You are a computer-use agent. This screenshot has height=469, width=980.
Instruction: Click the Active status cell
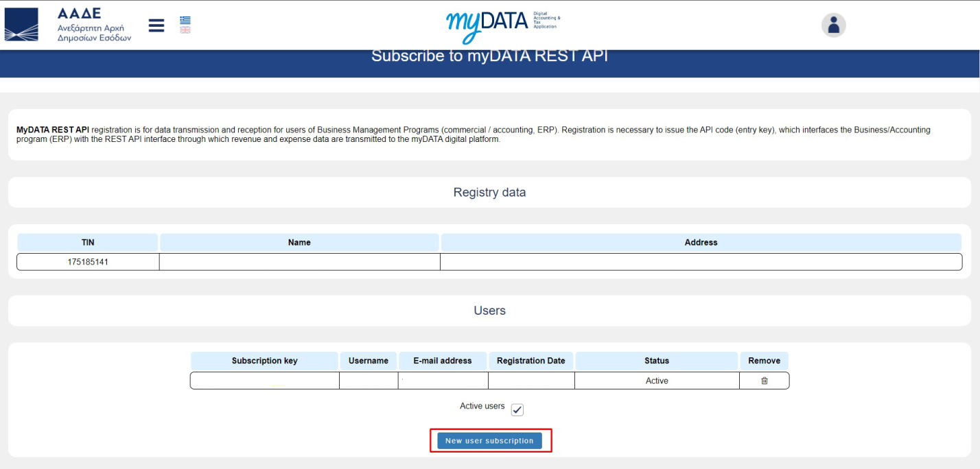657,381
